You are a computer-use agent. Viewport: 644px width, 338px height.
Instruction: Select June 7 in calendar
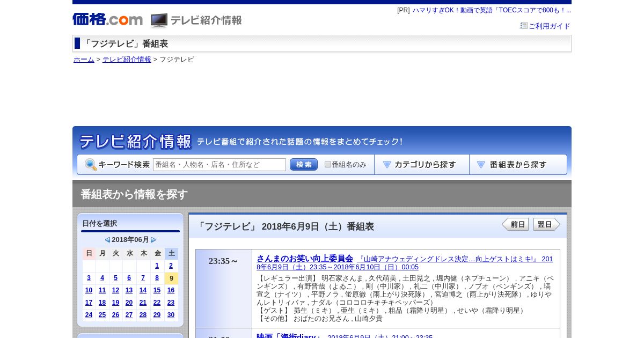point(143,278)
